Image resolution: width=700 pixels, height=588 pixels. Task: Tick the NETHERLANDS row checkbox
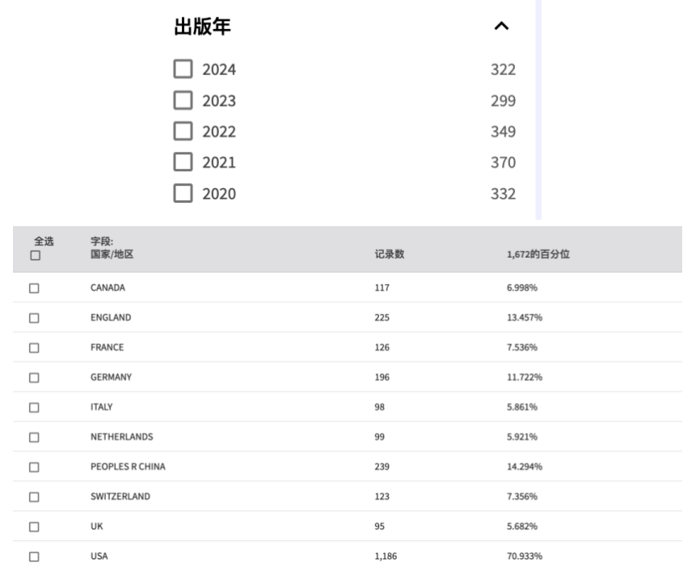[34, 437]
